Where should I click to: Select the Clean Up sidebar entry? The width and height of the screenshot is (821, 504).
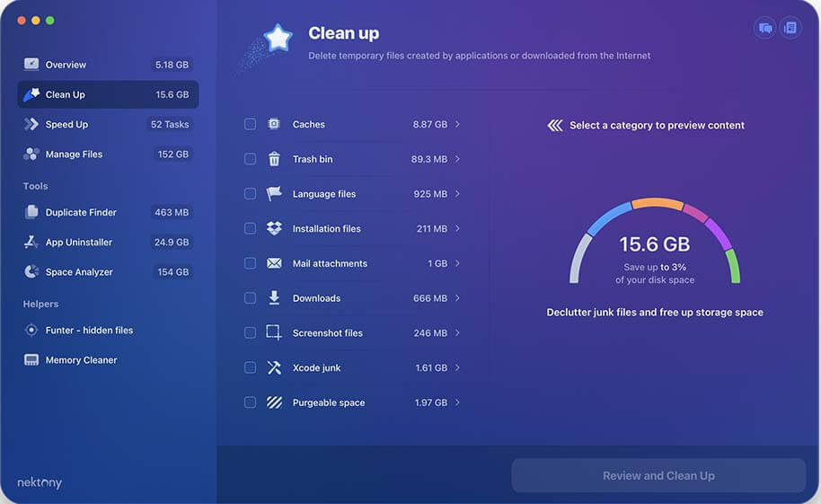(108, 94)
